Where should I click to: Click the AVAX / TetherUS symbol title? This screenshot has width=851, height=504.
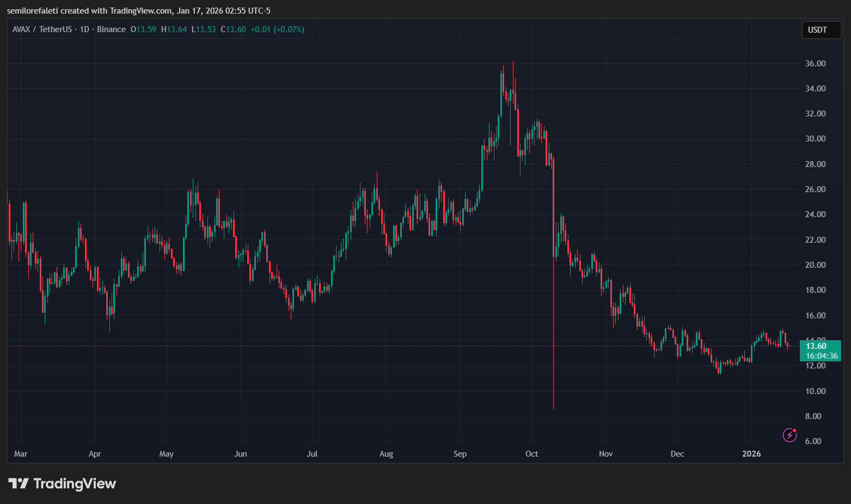42,29
